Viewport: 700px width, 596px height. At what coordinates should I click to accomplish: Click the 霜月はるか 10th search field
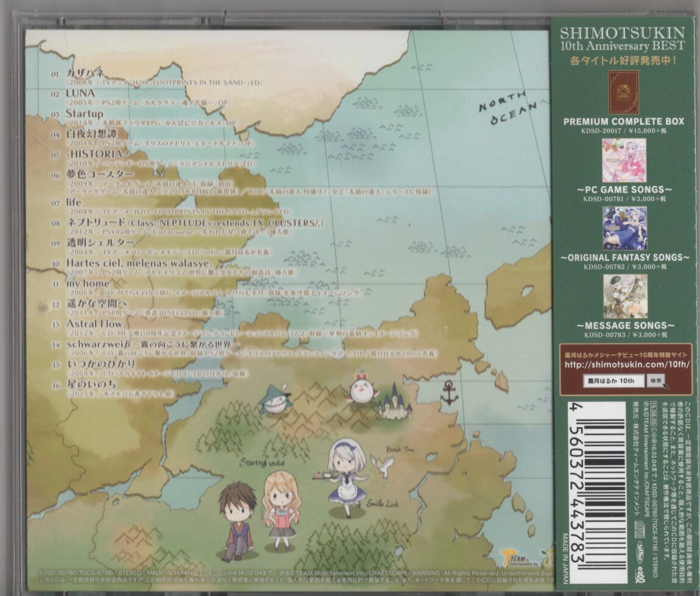coord(614,381)
